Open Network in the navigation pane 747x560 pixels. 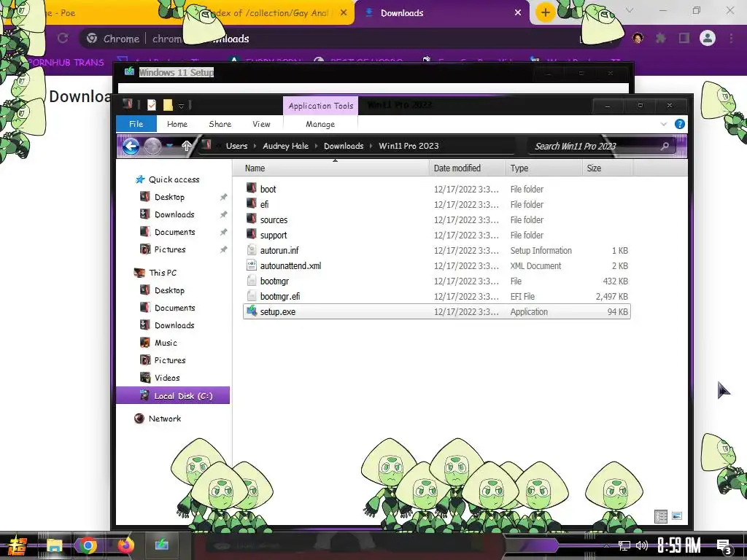click(x=164, y=419)
